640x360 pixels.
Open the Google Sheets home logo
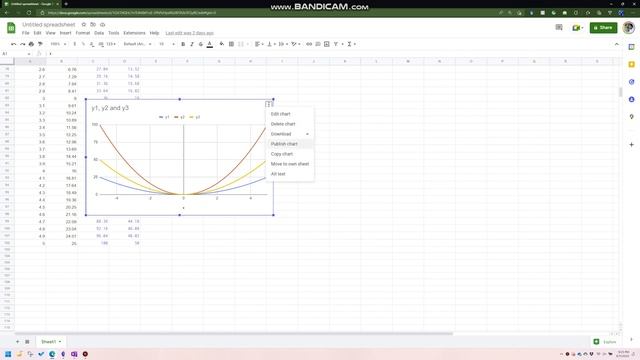coord(11,28)
